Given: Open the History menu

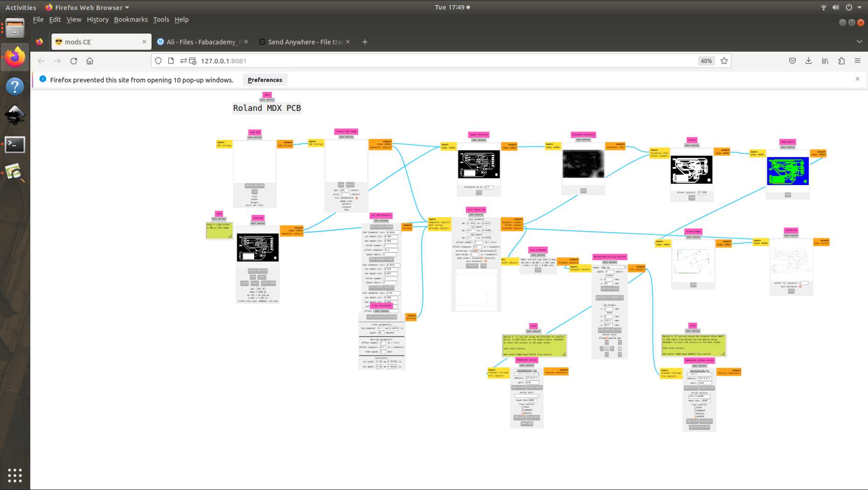Looking at the screenshot, I should pos(97,20).
